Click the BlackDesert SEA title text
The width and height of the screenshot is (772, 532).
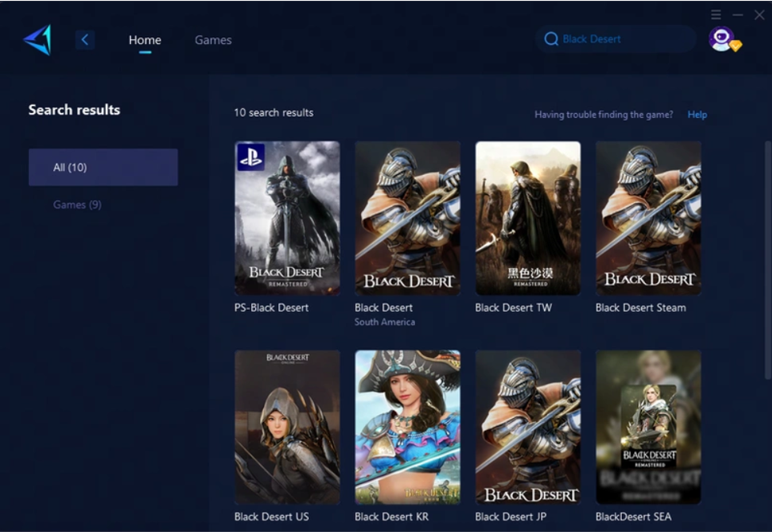point(633,517)
